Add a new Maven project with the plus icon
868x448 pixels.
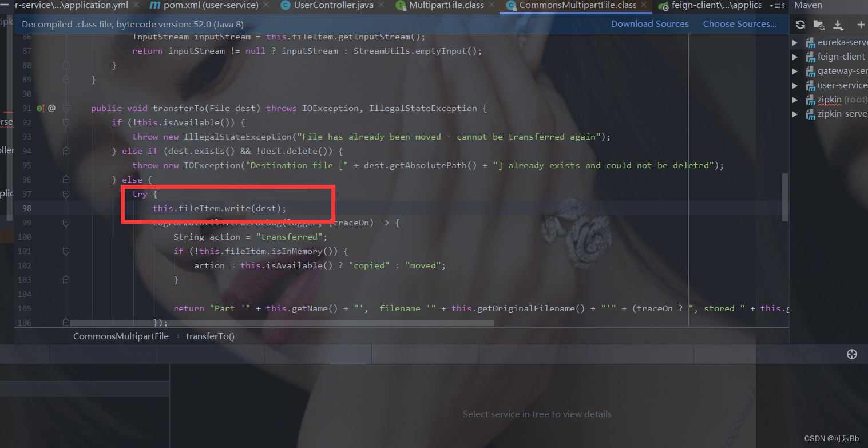pos(861,25)
